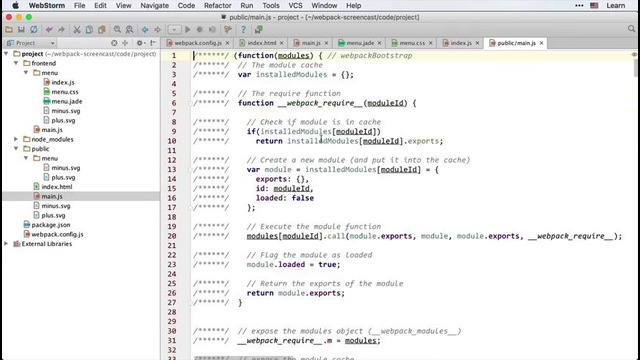Close the webpack.config.js tab
Screen dimensions: 640x360
[227, 43]
